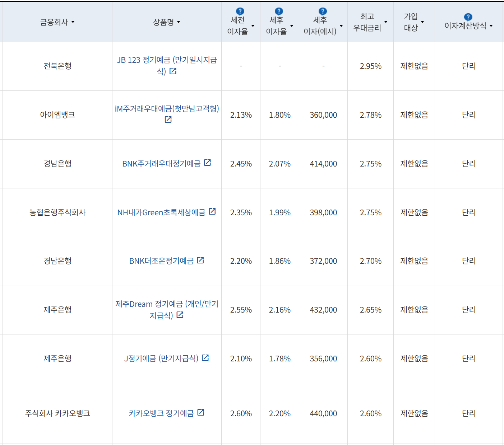Open the 세전이자율 help tooltip icon
The width and height of the screenshot is (504, 445).
pos(240,10)
